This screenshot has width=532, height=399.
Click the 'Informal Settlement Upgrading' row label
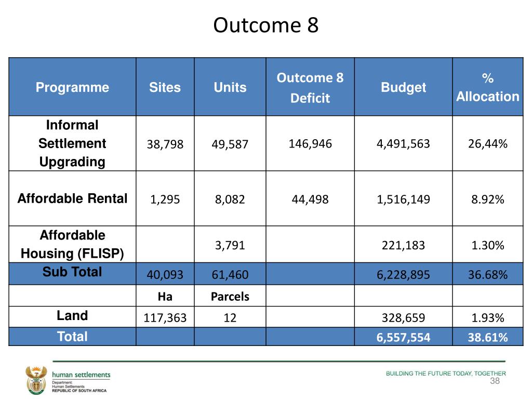click(72, 143)
